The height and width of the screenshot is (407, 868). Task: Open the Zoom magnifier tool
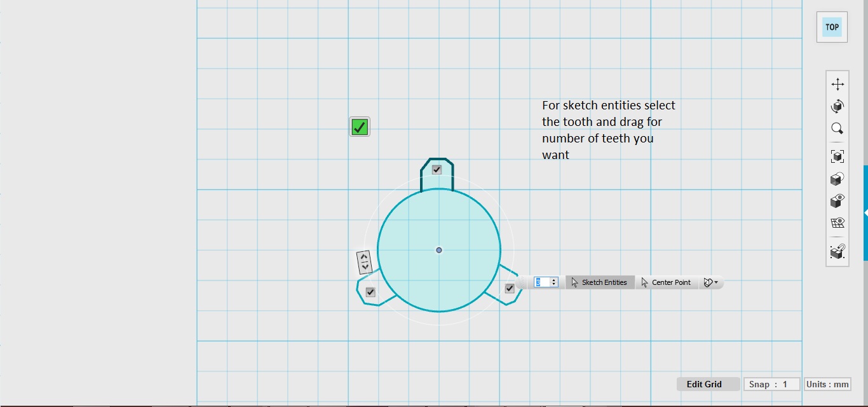coord(837,128)
